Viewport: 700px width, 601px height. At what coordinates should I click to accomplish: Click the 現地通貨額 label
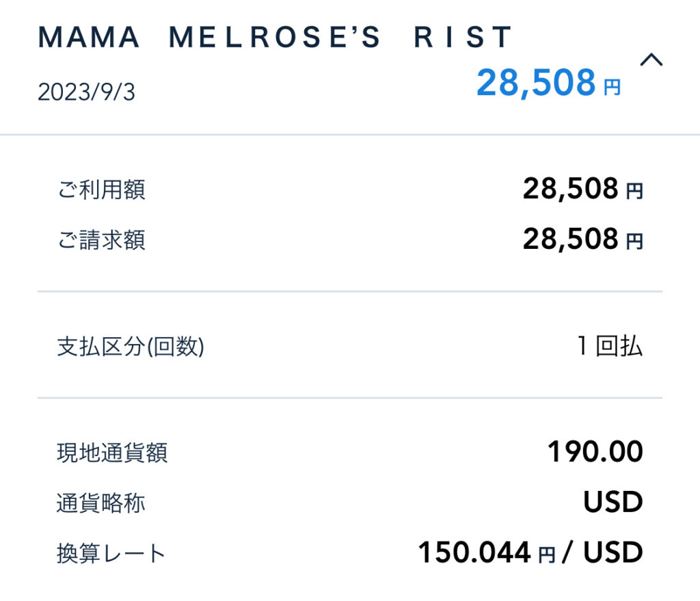(x=112, y=453)
